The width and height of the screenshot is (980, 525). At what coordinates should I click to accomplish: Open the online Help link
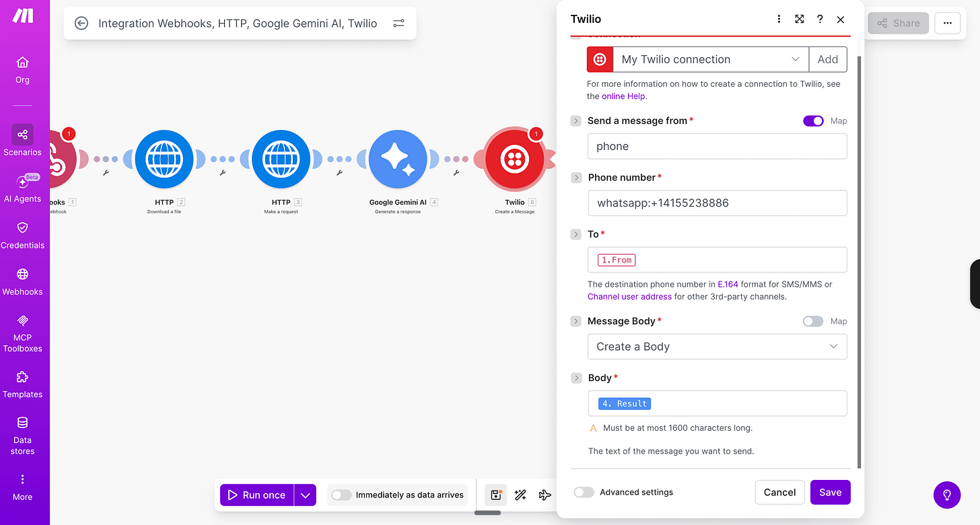tap(624, 96)
